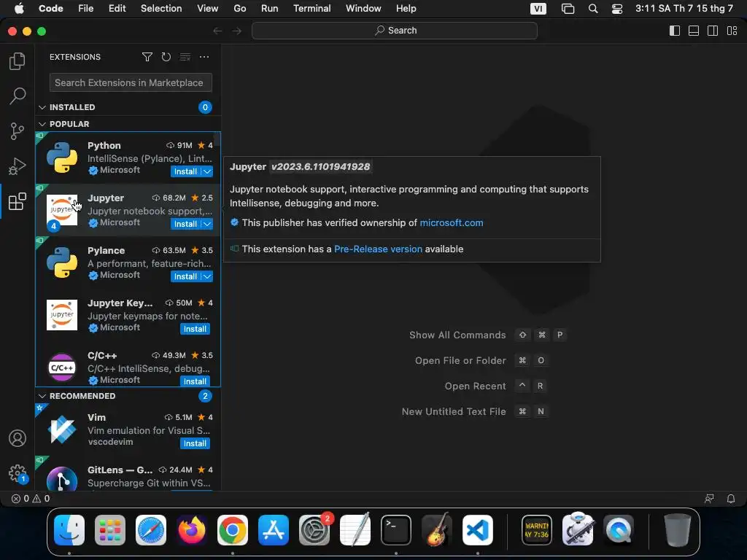Toggle the bottom panel
Image resolution: width=747 pixels, height=560 pixels.
(694, 31)
